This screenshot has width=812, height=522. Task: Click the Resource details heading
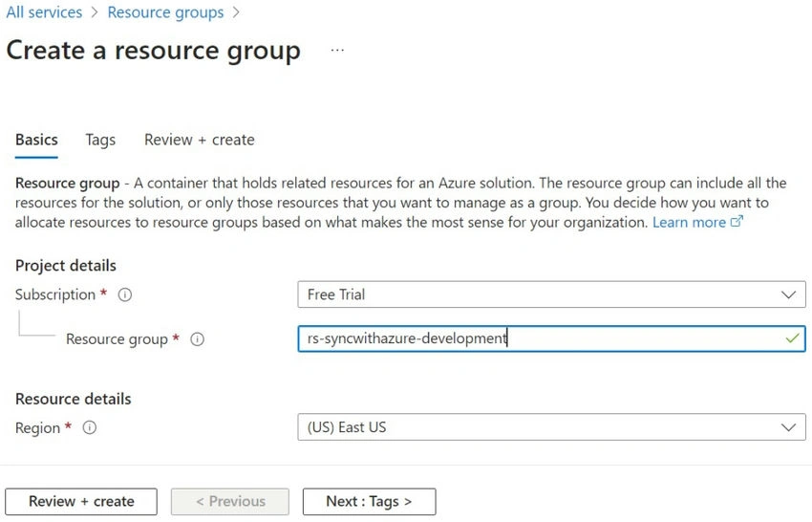click(x=73, y=399)
